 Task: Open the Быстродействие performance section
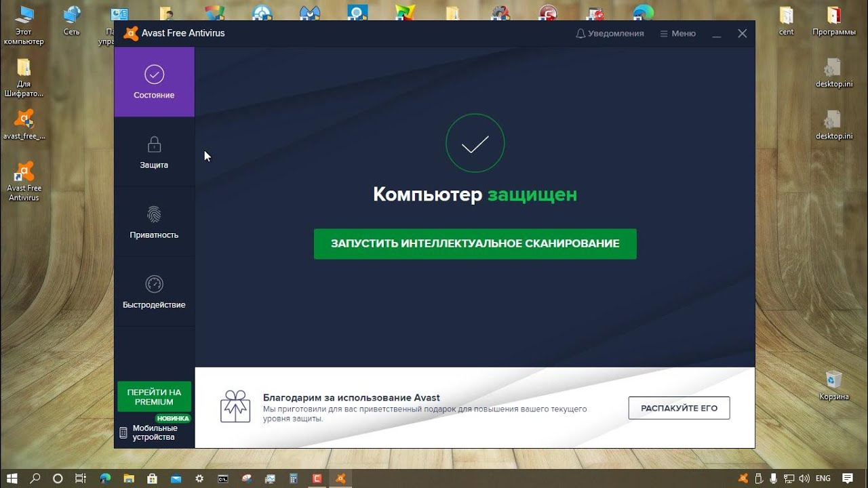154,291
